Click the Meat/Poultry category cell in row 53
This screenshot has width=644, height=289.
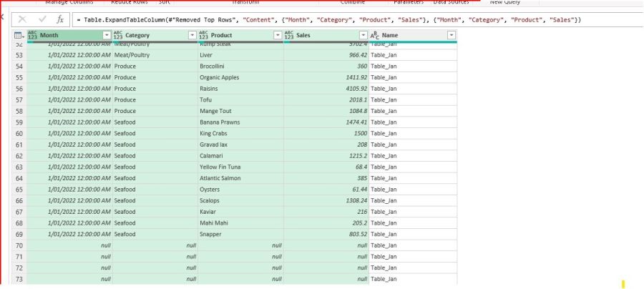pos(155,55)
